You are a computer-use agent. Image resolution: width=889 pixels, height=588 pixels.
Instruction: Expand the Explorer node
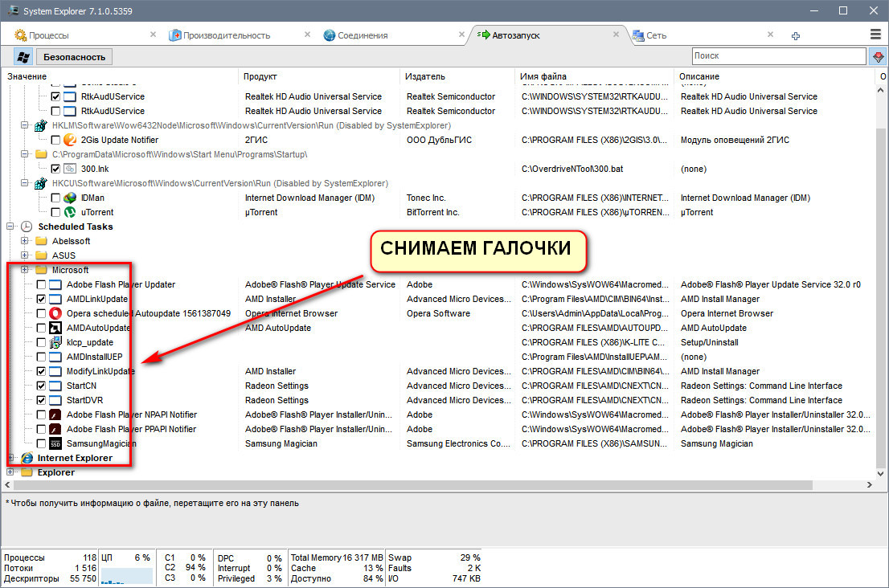10,472
